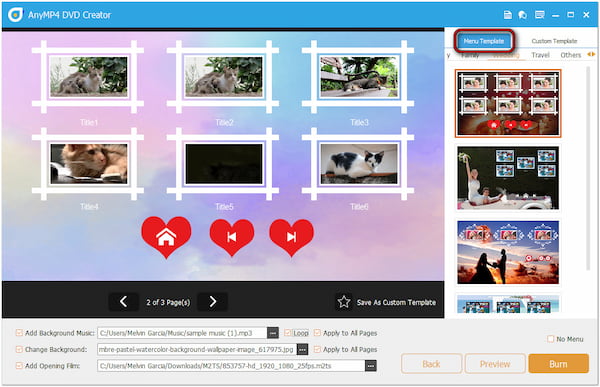600x387 pixels.
Task: Open the Others template category
Action: pyautogui.click(x=571, y=55)
